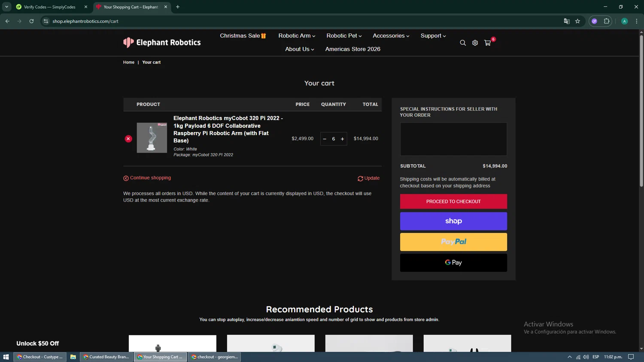Open the site search icon
Image resolution: width=644 pixels, height=362 pixels.
[x=463, y=43]
